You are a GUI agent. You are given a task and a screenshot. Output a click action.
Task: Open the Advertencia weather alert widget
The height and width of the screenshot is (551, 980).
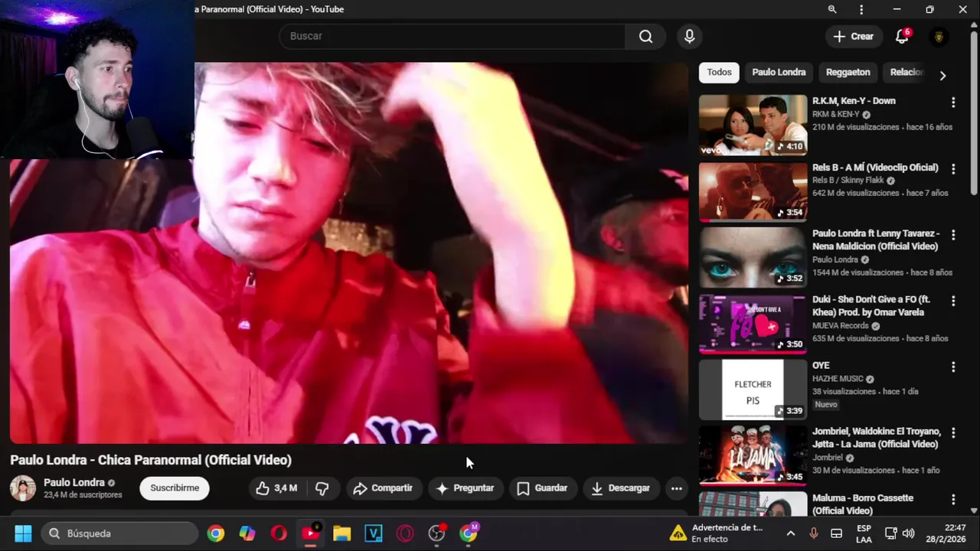(717, 533)
